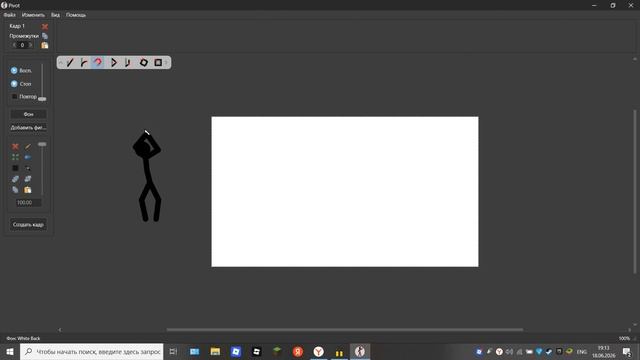The image size is (640, 360).
Task: Flip figure with blue icon
Action: 28,157
